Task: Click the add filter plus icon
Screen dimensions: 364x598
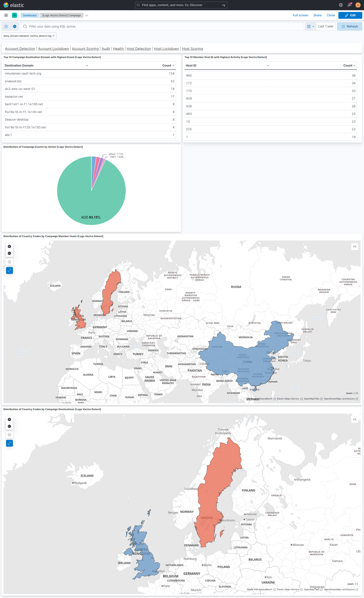Action: 15,27
